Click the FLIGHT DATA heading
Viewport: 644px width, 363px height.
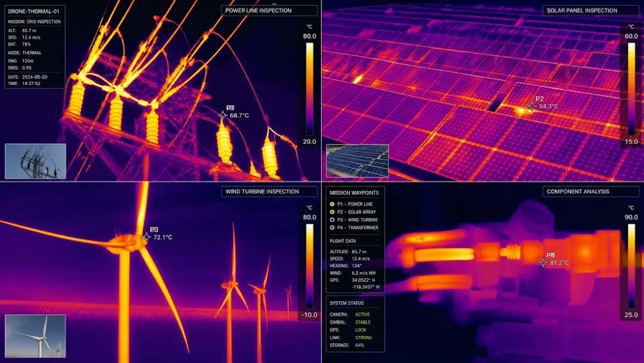[x=343, y=241]
